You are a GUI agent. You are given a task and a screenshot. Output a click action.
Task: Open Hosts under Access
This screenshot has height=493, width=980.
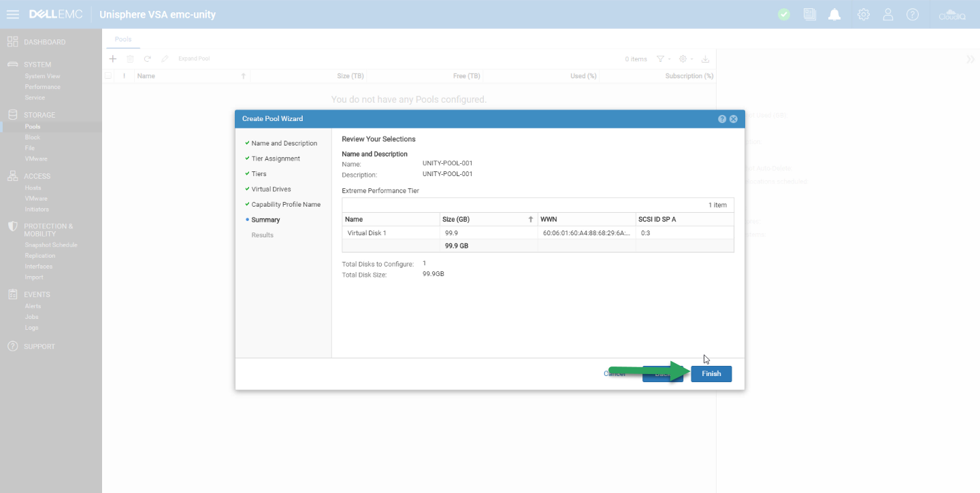(x=33, y=188)
